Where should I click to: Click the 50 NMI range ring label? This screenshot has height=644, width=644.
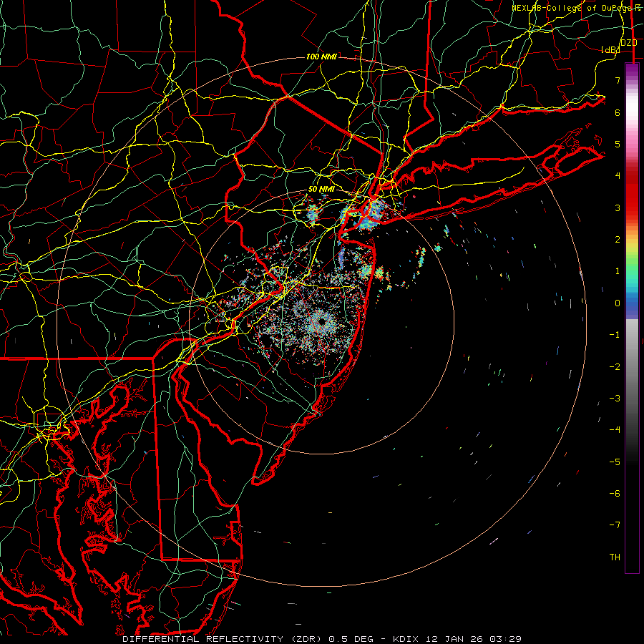(x=321, y=190)
